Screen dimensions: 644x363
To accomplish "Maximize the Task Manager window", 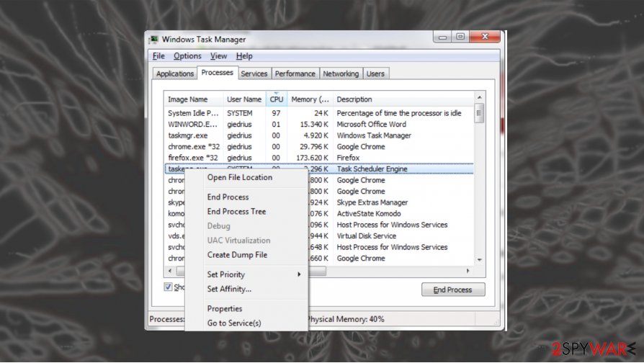I will (460, 37).
